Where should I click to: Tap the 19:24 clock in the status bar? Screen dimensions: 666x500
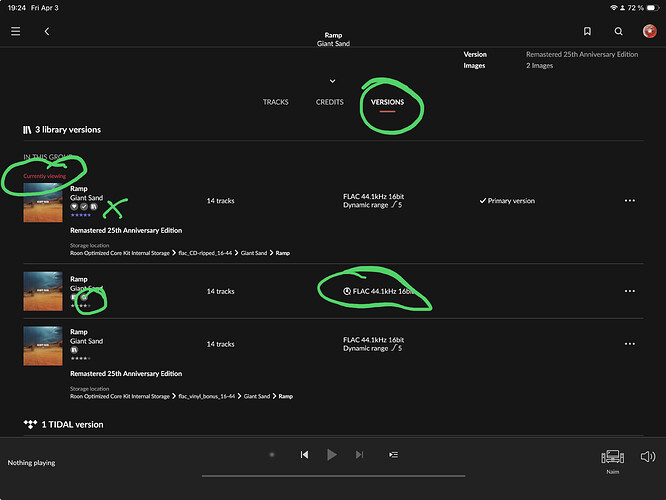click(17, 8)
